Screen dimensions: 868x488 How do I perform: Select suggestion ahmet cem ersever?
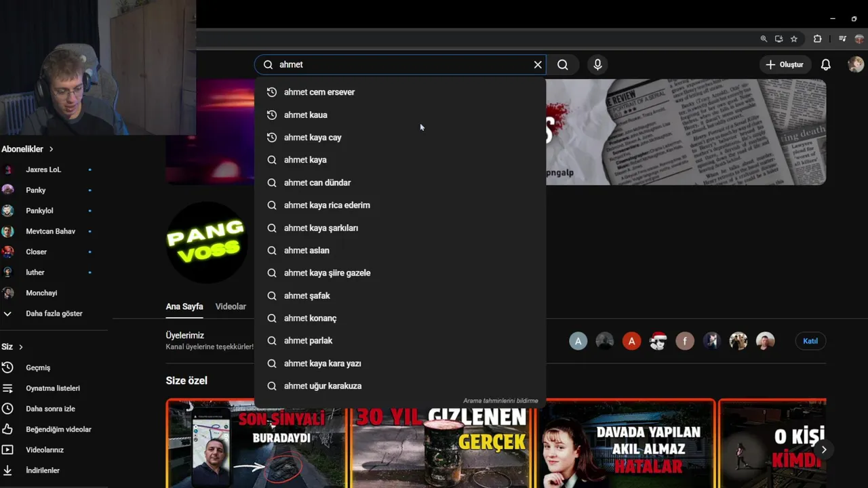pyautogui.click(x=400, y=92)
